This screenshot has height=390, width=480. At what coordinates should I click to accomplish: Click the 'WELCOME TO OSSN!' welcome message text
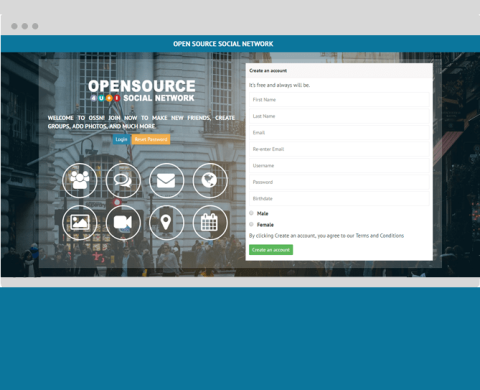click(141, 122)
